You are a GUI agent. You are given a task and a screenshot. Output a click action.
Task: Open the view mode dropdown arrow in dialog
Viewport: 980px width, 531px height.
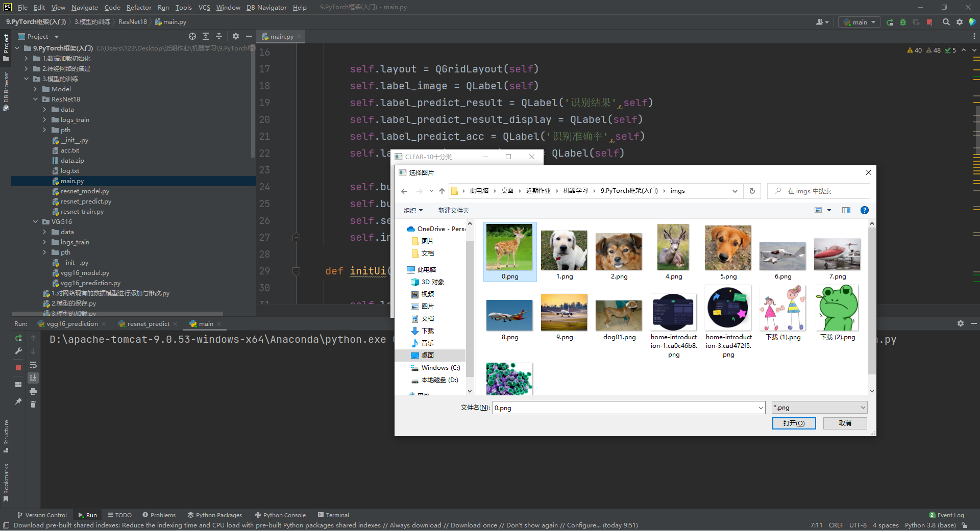(829, 210)
